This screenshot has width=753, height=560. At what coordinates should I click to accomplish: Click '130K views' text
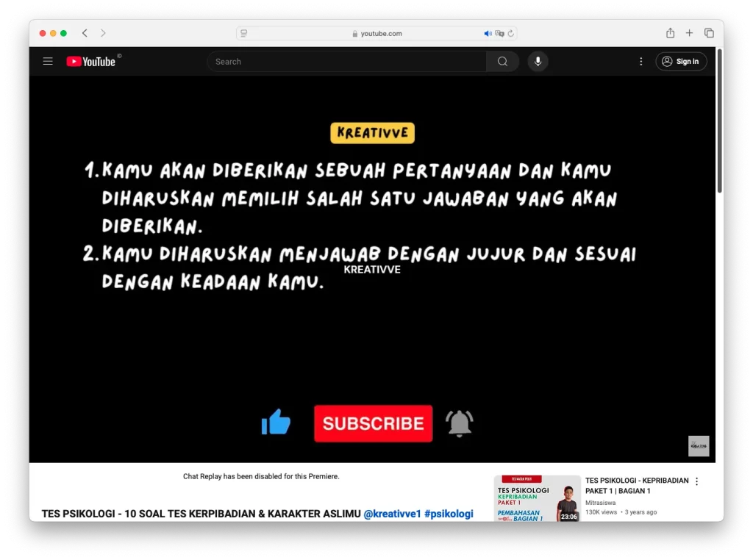[x=601, y=512]
